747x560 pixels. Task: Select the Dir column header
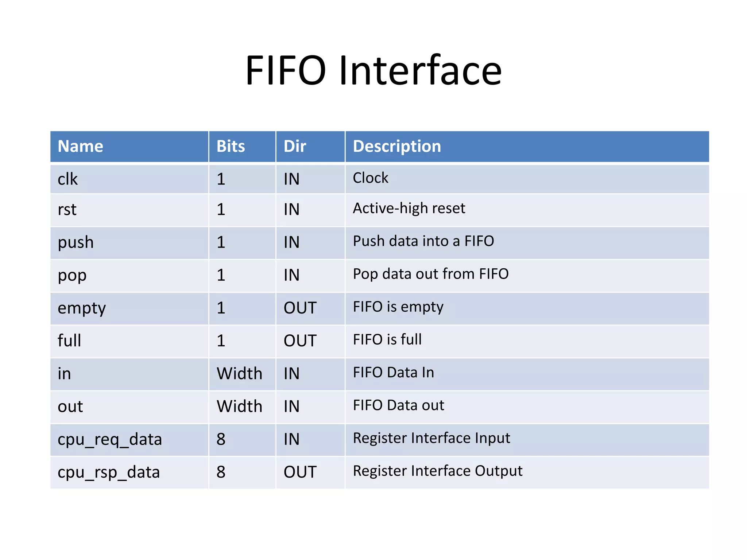(x=310, y=147)
